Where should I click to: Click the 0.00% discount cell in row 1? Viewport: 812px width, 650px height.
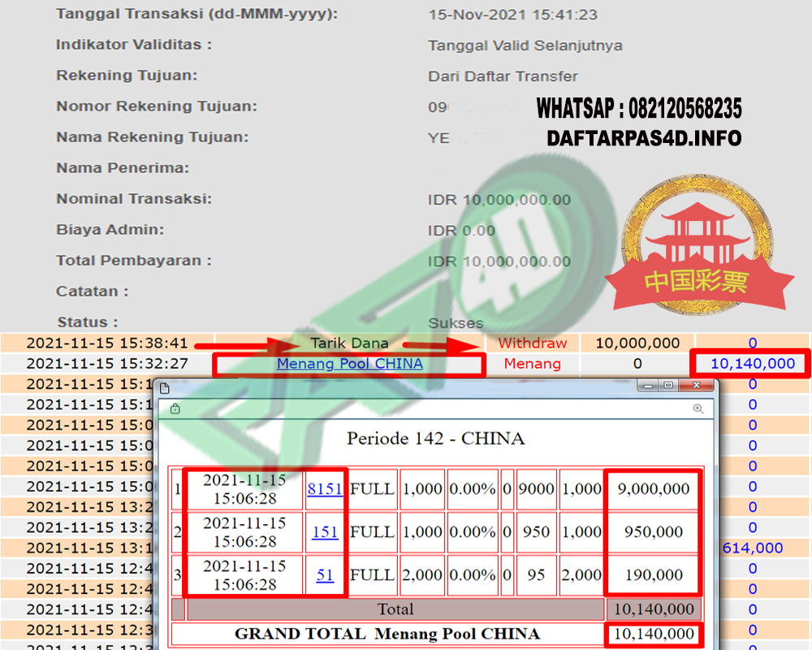click(473, 489)
